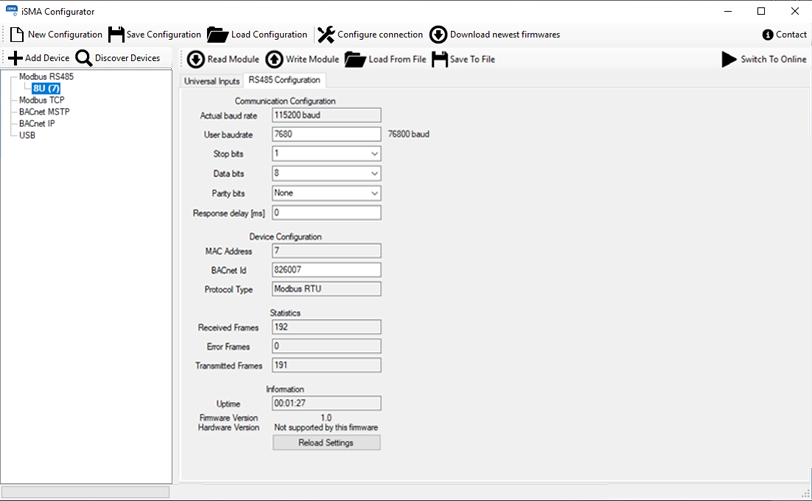Open Load Configuration folder icon
Screen dimensions: 812x501
pyautogui.click(x=217, y=35)
